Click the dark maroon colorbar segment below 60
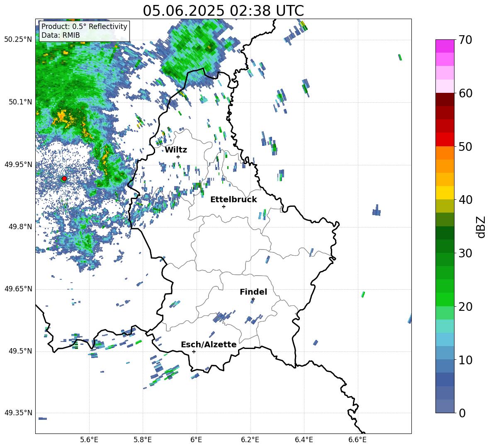The width and height of the screenshot is (491, 448). pos(445,99)
